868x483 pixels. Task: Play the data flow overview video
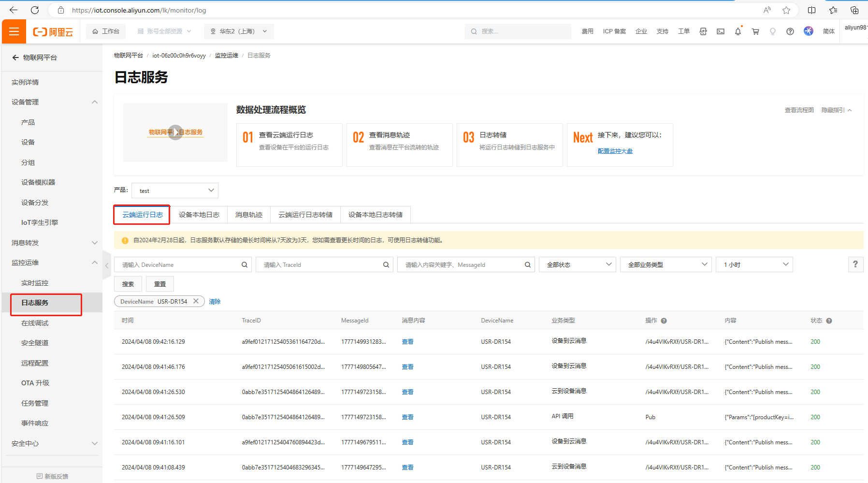click(175, 132)
